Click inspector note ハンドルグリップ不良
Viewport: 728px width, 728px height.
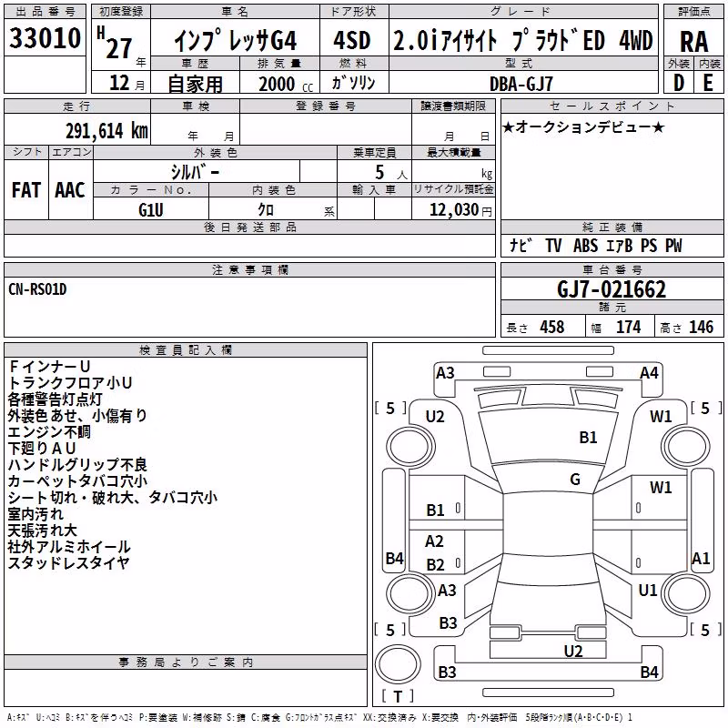[77, 464]
